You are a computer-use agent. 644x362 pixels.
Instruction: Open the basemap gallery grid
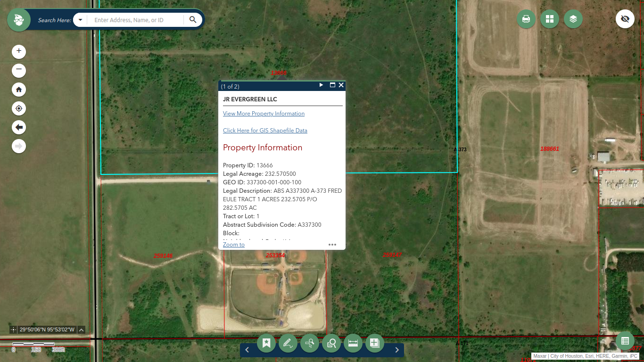[550, 19]
